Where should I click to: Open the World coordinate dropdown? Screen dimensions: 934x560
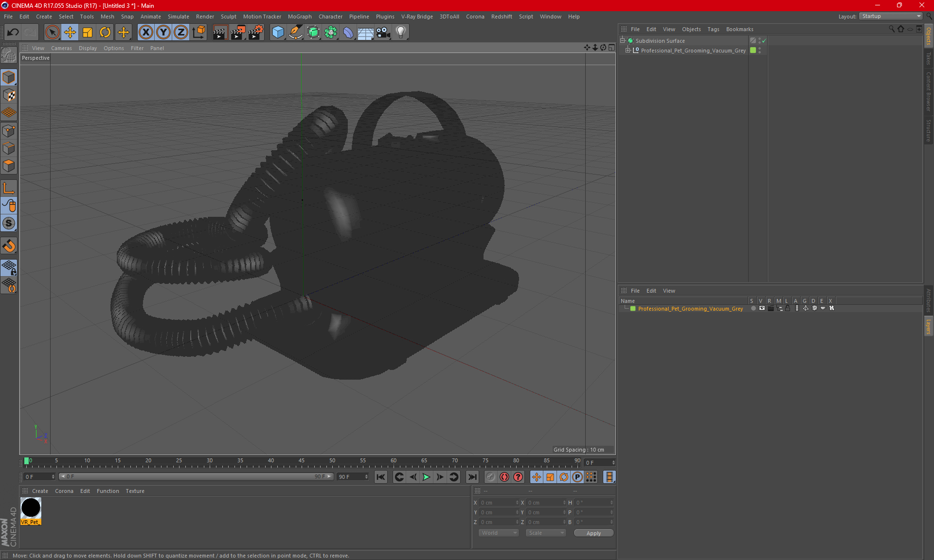point(499,533)
